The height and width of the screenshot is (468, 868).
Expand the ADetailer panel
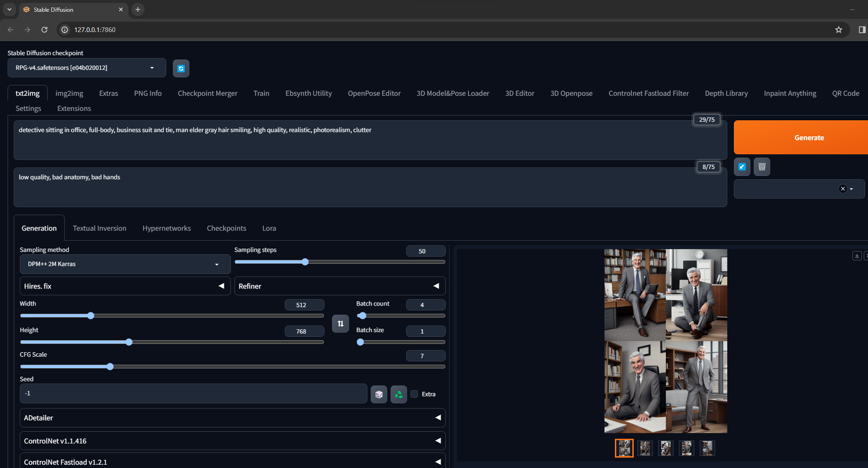(x=233, y=418)
